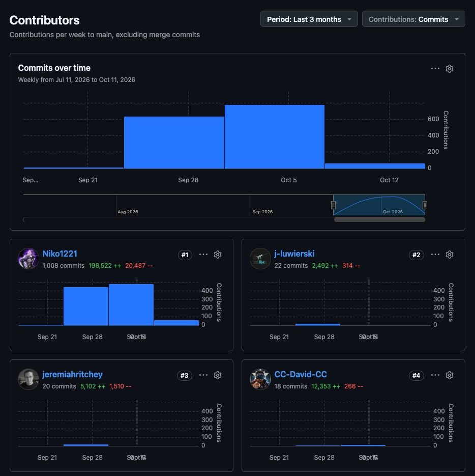The height and width of the screenshot is (476, 475).
Task: Open the gear settings on CC-David-CC's card
Action: pos(450,375)
